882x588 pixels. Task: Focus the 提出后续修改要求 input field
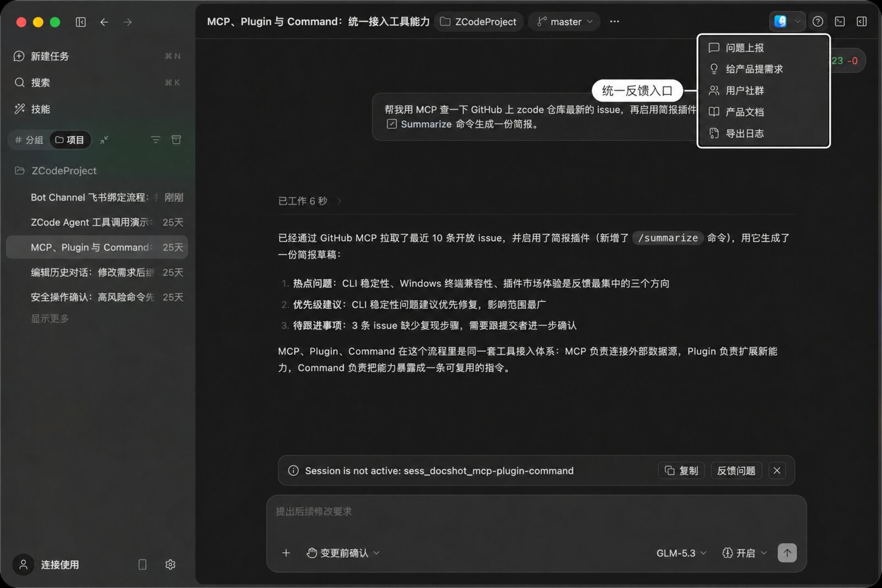(x=536, y=511)
